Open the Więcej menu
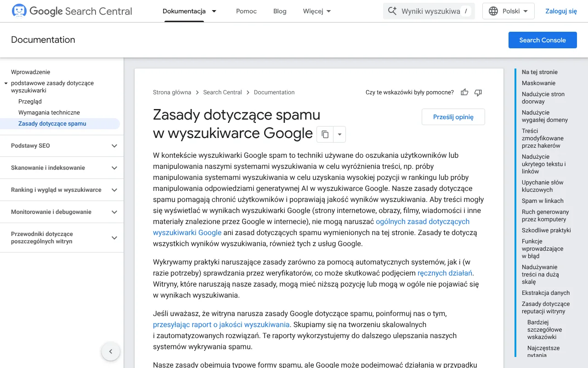The width and height of the screenshot is (588, 368). [317, 11]
